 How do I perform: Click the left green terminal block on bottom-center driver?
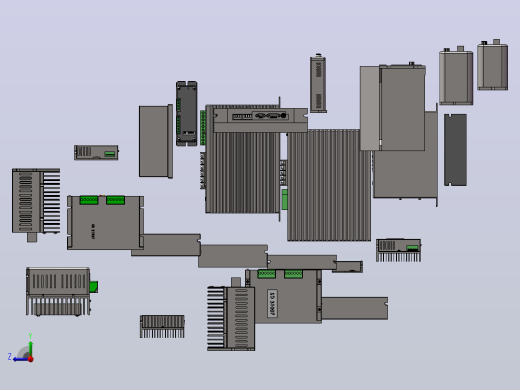(x=267, y=274)
